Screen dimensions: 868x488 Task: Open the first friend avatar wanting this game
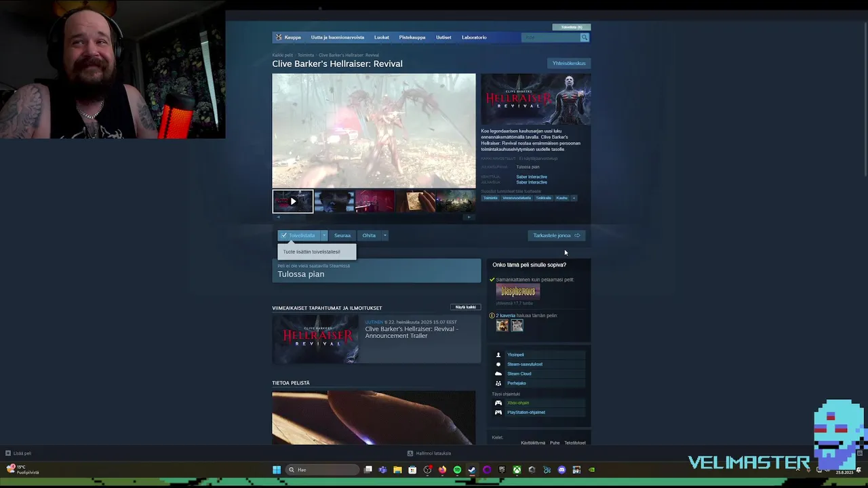coord(502,326)
